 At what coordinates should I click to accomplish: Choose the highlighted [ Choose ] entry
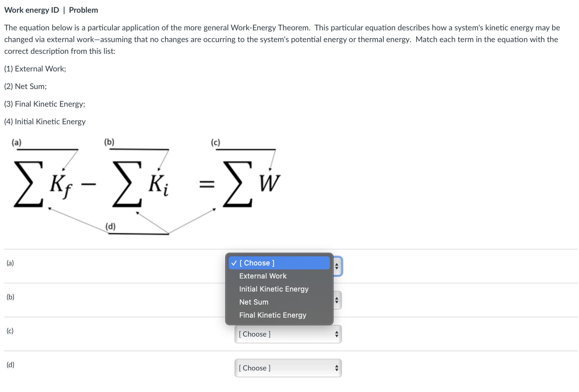(257, 263)
